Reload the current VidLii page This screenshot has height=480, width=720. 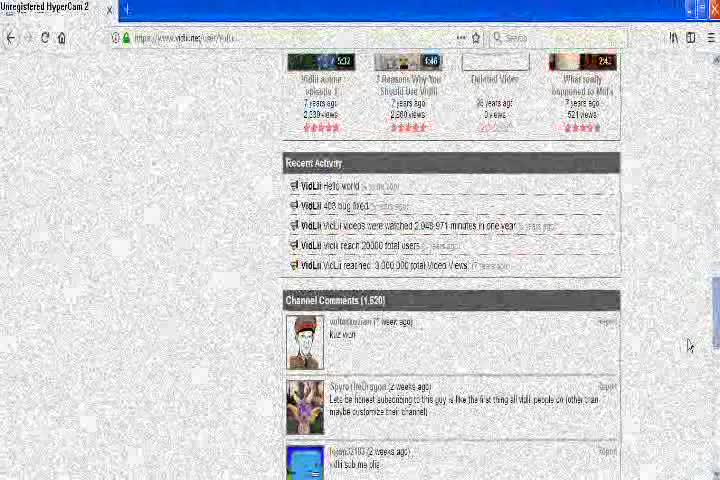tap(45, 38)
